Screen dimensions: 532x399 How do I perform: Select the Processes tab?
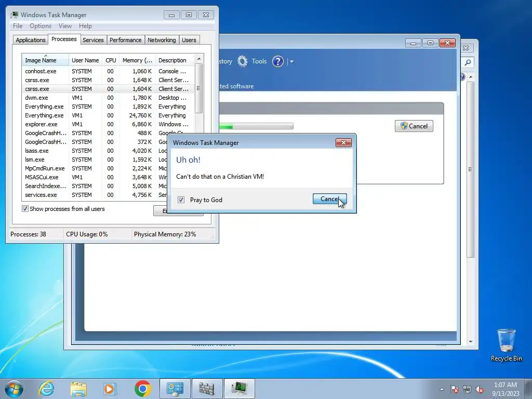[x=64, y=39]
